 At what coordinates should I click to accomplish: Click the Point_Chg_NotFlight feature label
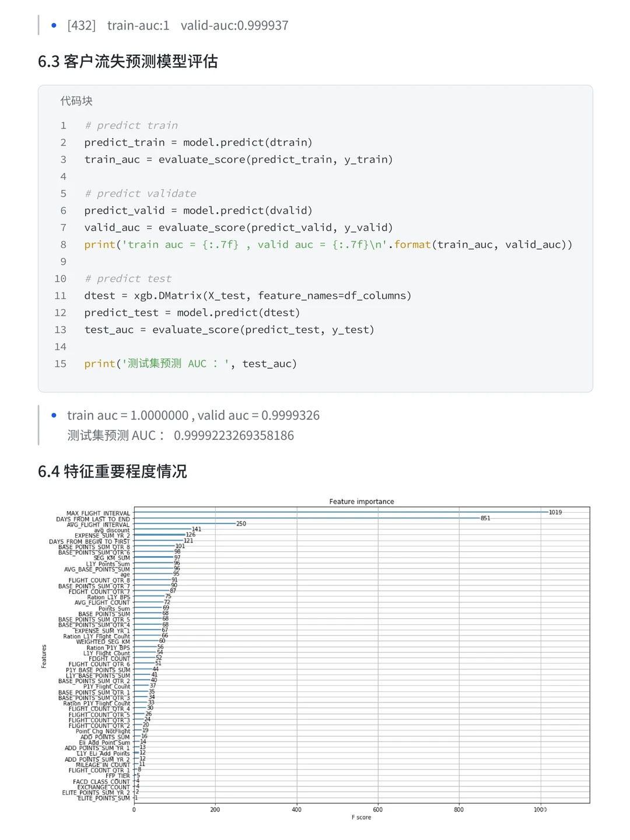103,731
